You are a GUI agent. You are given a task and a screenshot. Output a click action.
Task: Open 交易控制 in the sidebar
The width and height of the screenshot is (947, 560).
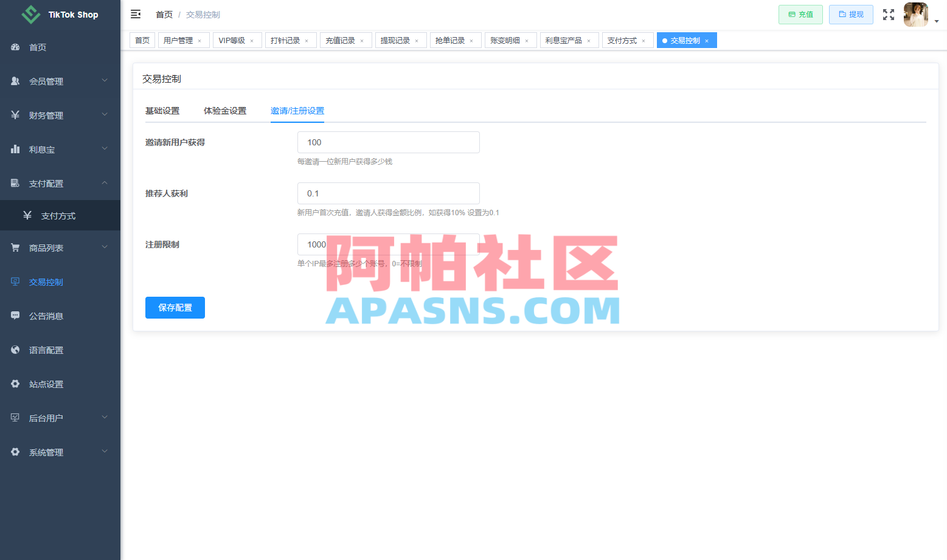(60, 282)
